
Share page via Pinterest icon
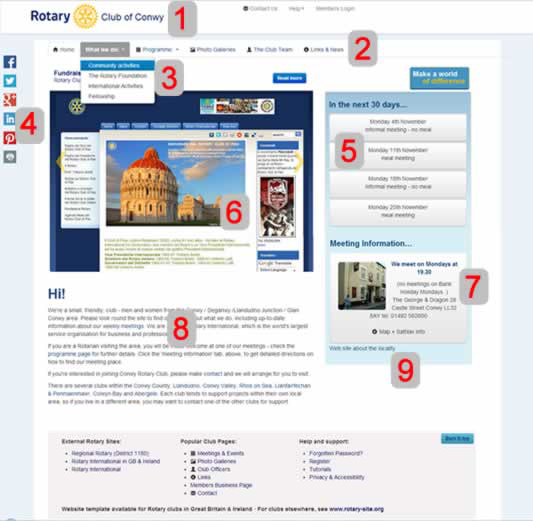pos(10,138)
